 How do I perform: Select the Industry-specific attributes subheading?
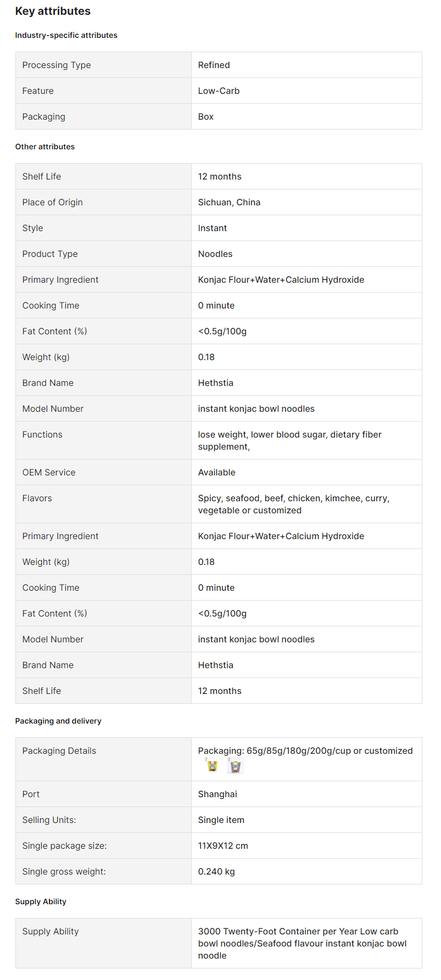[x=66, y=35]
